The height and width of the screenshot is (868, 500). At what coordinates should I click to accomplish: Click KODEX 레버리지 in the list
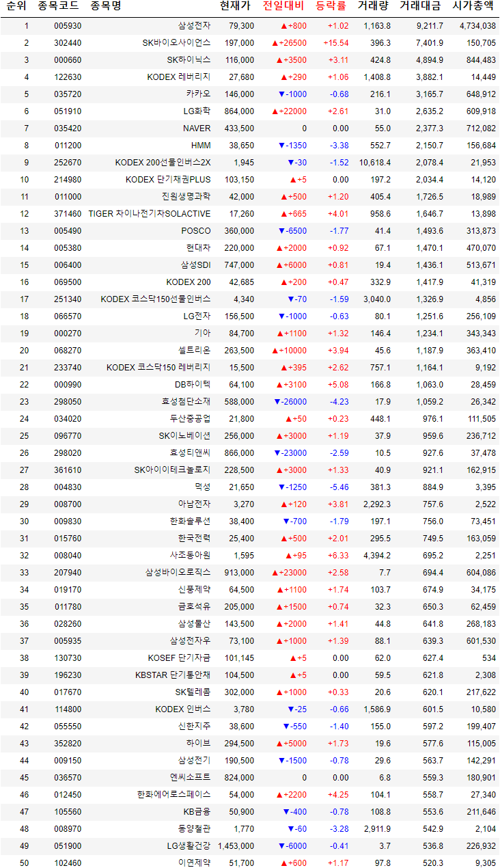(180, 77)
